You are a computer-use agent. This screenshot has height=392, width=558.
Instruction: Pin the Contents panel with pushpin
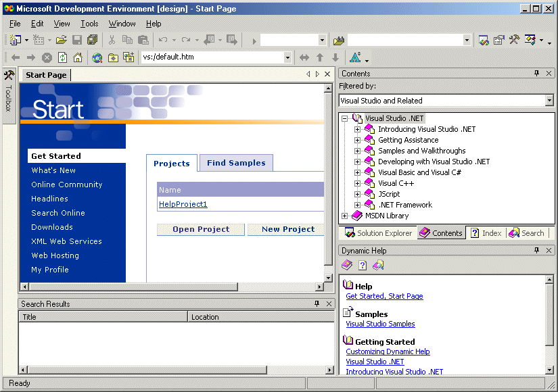tap(536, 73)
